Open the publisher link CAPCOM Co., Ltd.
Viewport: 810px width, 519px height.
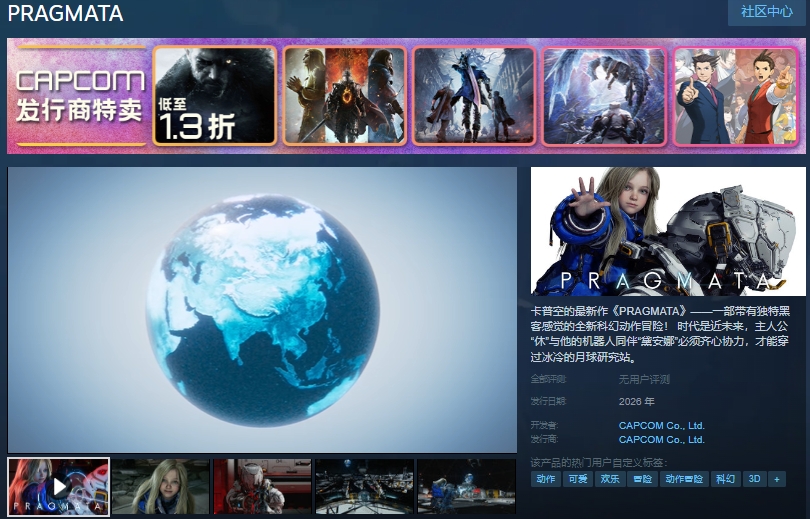(661, 439)
